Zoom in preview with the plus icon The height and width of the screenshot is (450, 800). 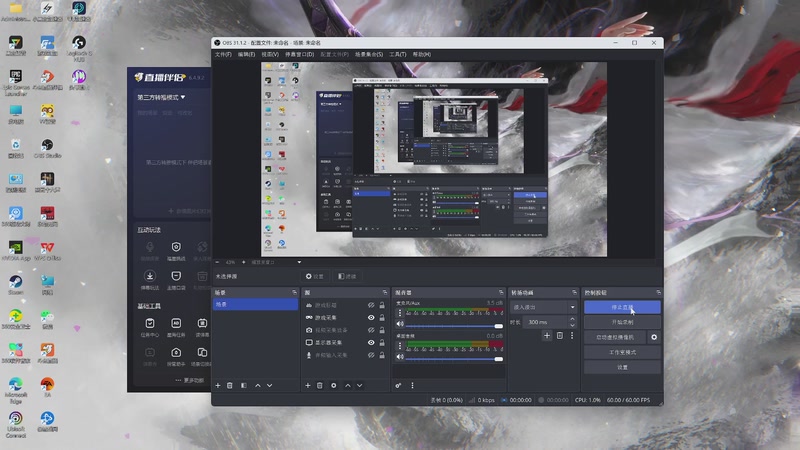243,262
